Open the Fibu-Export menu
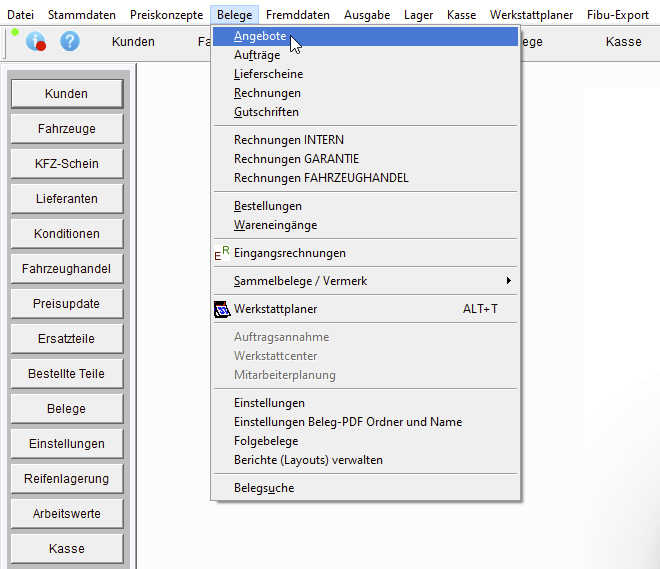Image resolution: width=660 pixels, height=569 pixels. point(617,15)
